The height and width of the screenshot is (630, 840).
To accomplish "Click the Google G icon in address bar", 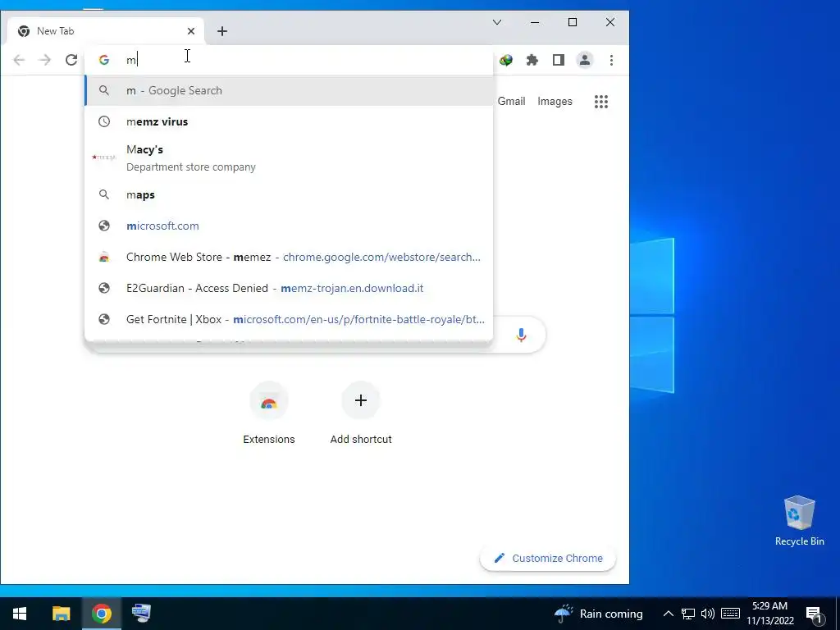I will [x=104, y=60].
